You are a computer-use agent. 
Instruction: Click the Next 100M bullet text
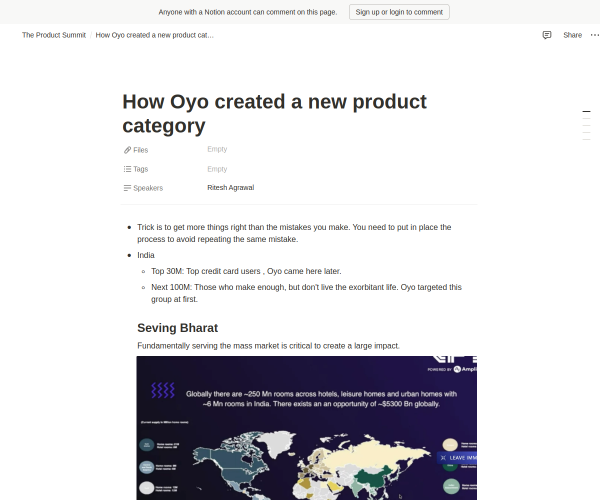(x=307, y=293)
